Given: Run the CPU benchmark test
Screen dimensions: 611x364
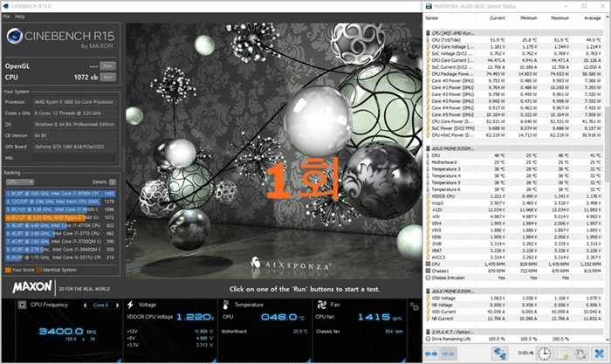Looking at the screenshot, I should pos(108,77).
